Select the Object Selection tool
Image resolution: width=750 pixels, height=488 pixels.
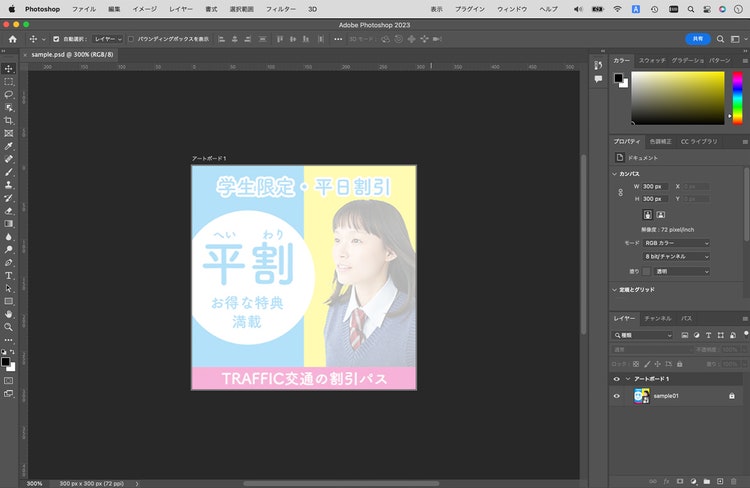[x=9, y=108]
